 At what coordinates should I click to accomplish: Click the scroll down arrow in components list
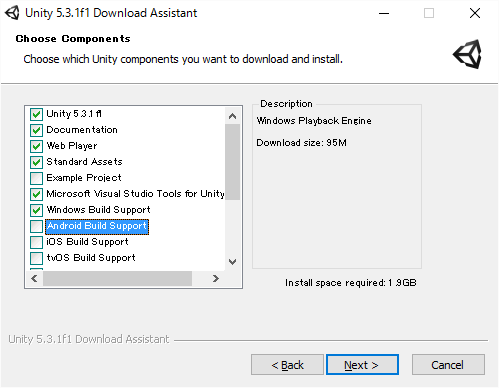coord(233,262)
